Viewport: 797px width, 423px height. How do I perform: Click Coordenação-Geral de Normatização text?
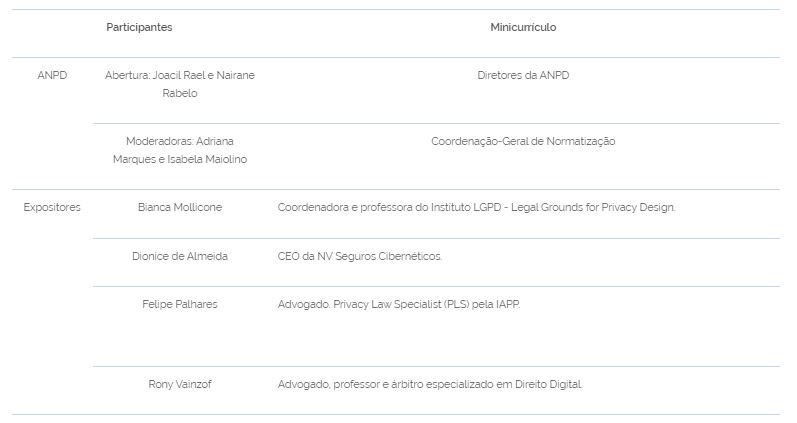(523, 142)
